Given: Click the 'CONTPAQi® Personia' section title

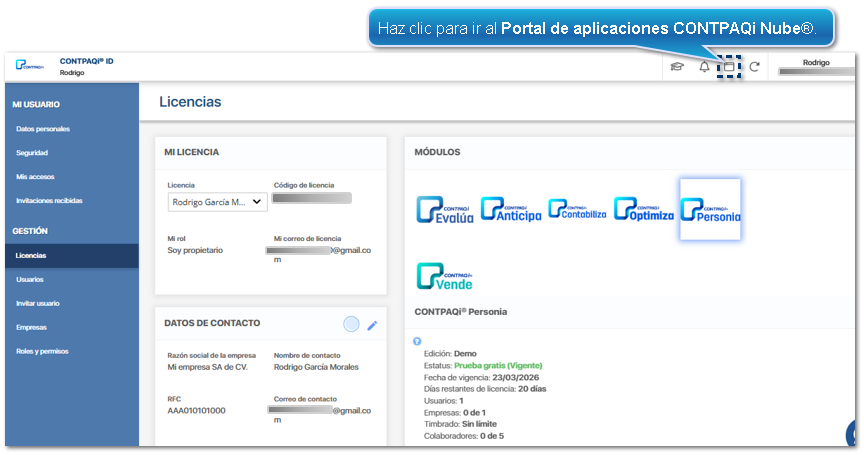Looking at the screenshot, I should pos(461,312).
